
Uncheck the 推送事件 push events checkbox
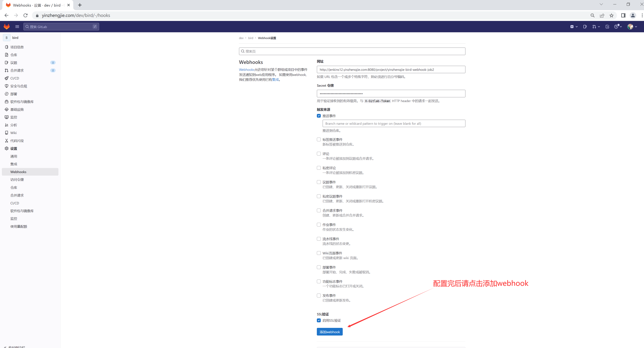click(319, 116)
